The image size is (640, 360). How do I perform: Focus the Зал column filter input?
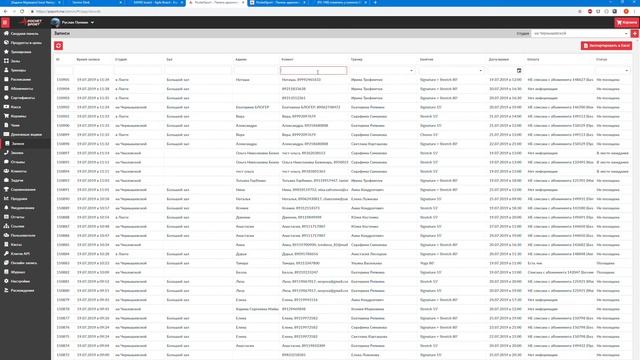[x=198, y=71]
